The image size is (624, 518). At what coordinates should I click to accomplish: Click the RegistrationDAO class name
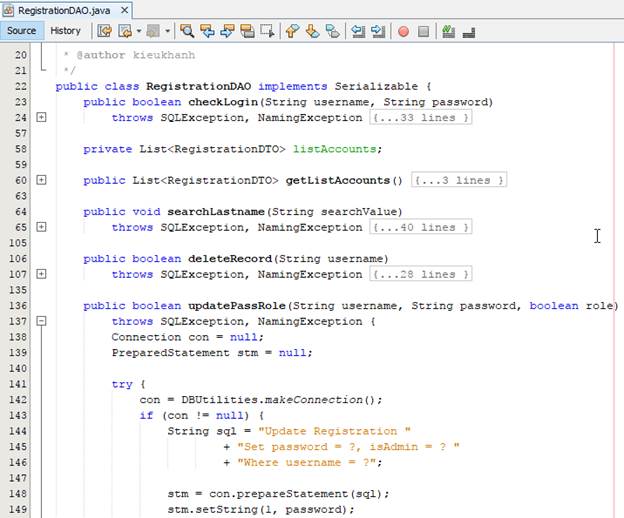(x=199, y=86)
